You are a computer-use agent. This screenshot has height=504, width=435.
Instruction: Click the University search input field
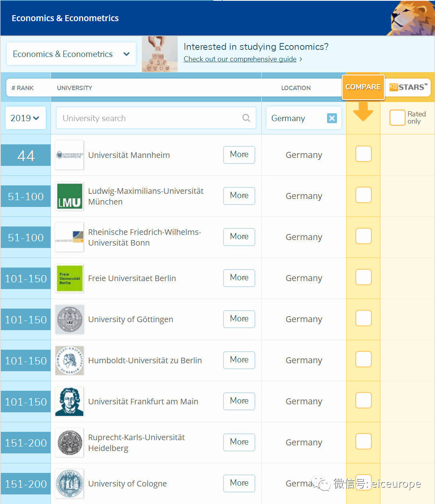coord(149,118)
